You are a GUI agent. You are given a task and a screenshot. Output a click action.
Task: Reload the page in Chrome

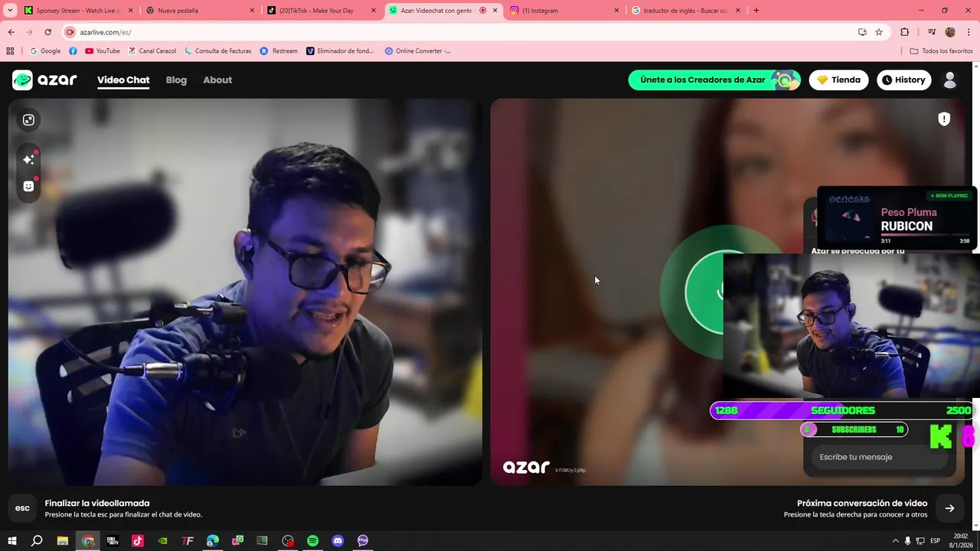click(47, 32)
